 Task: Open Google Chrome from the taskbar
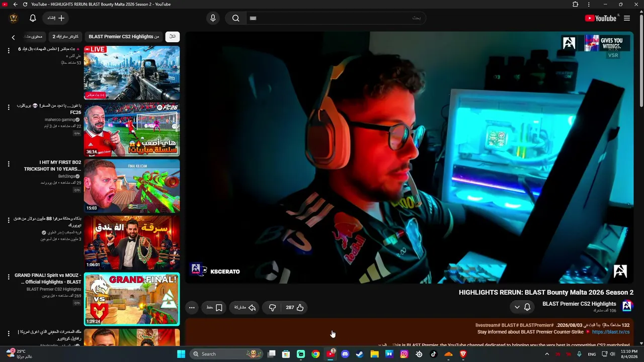[315, 354]
